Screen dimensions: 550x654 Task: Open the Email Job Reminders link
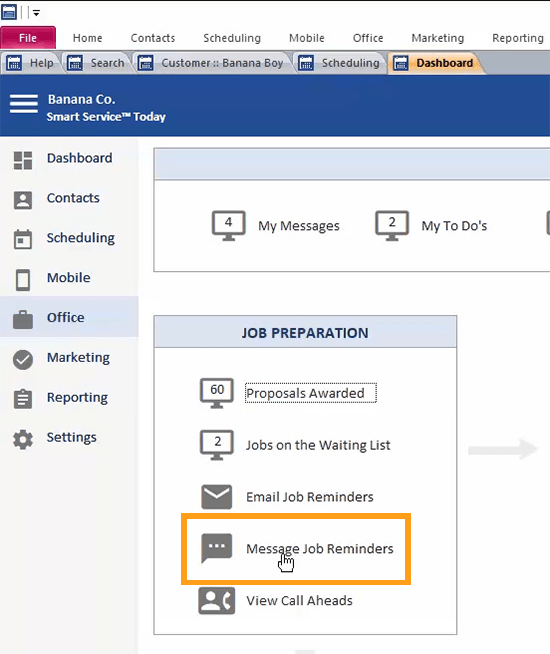(x=310, y=497)
